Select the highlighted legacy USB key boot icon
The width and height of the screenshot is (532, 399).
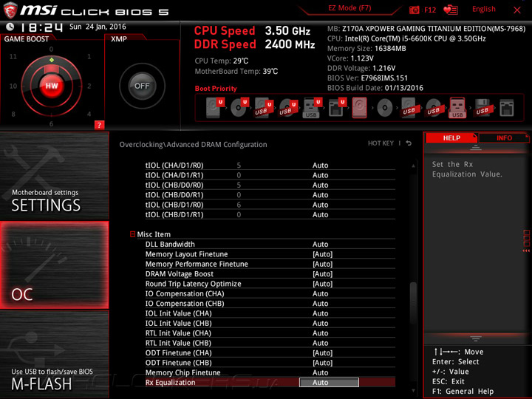coord(457,108)
